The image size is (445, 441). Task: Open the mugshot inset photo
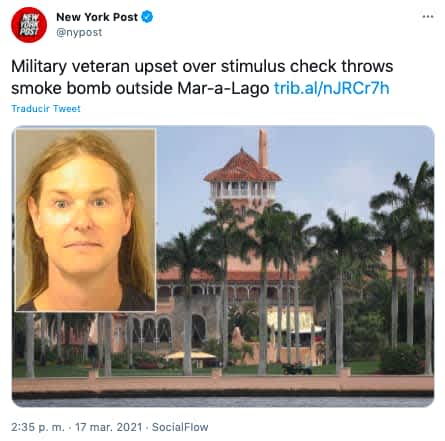(x=86, y=220)
